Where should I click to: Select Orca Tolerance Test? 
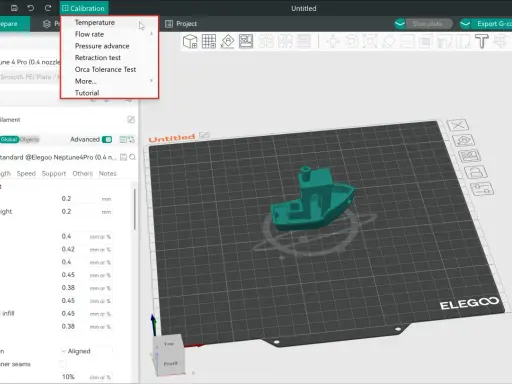105,69
